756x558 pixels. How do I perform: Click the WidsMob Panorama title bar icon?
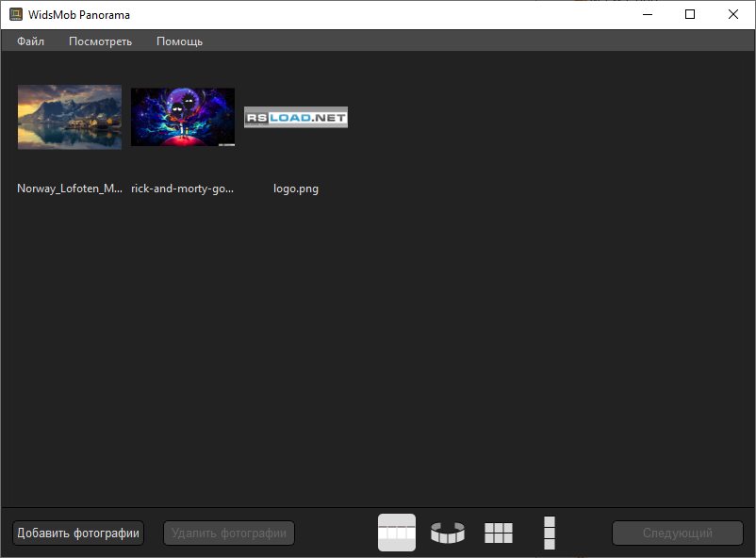click(x=13, y=14)
